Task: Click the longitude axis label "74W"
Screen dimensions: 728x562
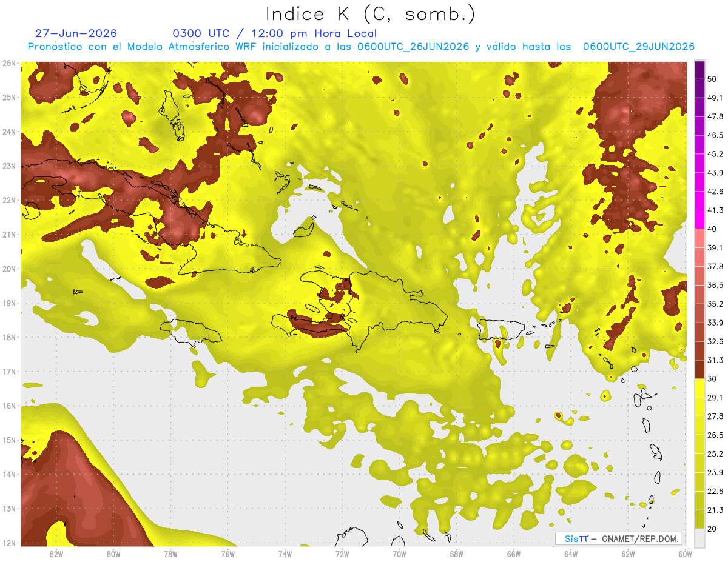Action: click(285, 554)
